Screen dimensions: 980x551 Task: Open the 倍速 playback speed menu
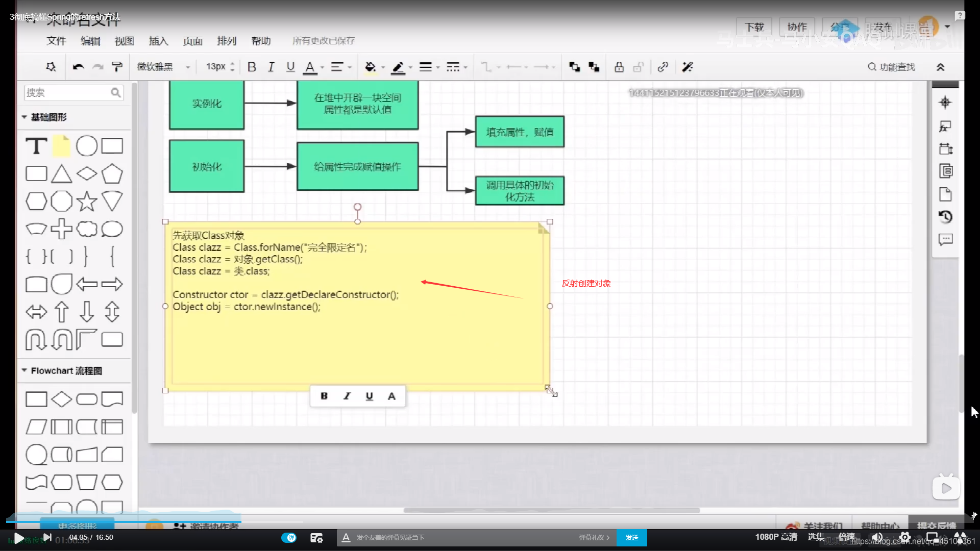pos(847,537)
